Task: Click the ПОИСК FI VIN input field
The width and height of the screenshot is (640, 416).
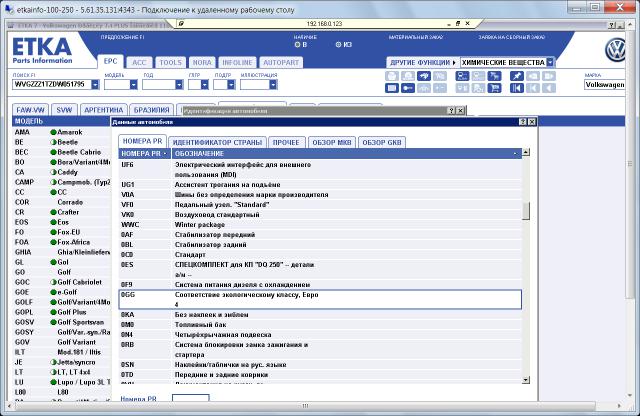Action: (x=52, y=85)
